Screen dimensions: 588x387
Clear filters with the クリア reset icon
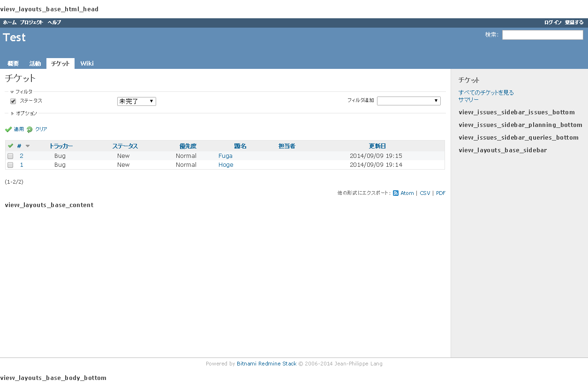click(30, 129)
